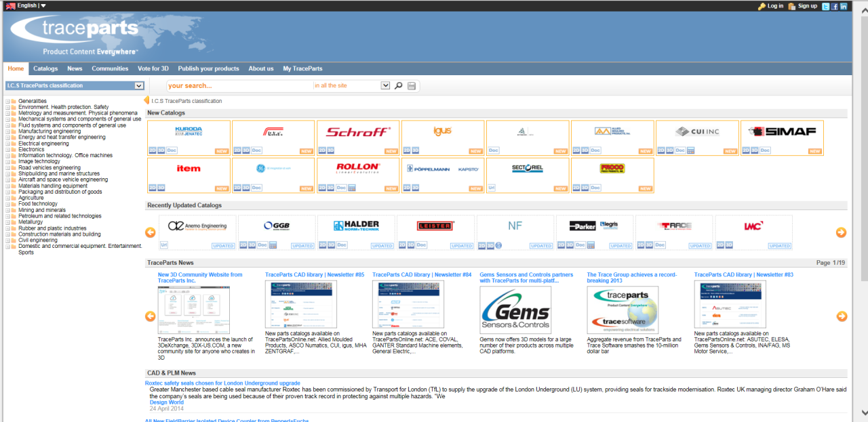
Task: Click the 'your search...' input field
Action: [x=240, y=86]
